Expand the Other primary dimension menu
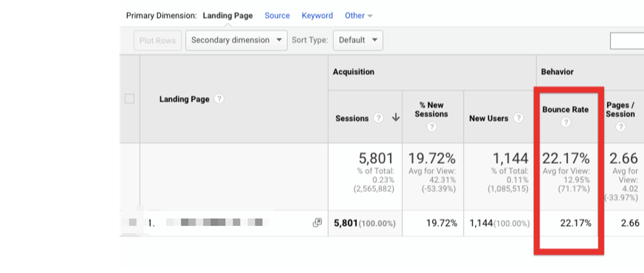This screenshot has width=644, height=273. coord(358,16)
